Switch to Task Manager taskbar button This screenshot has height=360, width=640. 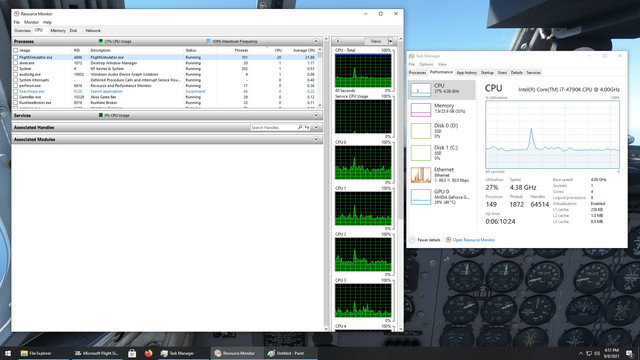click(x=178, y=353)
